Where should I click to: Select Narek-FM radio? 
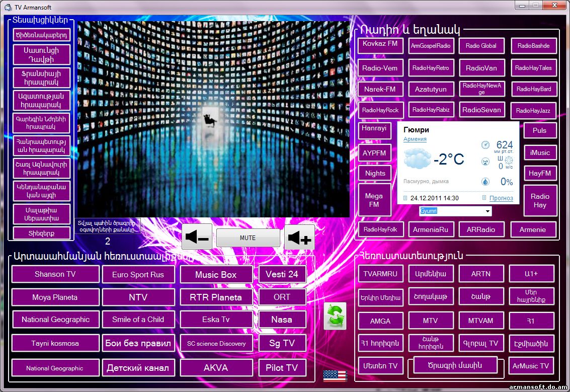[380, 89]
